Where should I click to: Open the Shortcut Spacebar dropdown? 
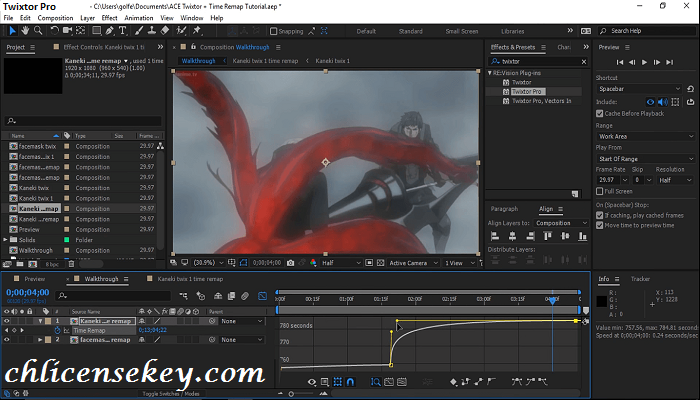(x=639, y=88)
